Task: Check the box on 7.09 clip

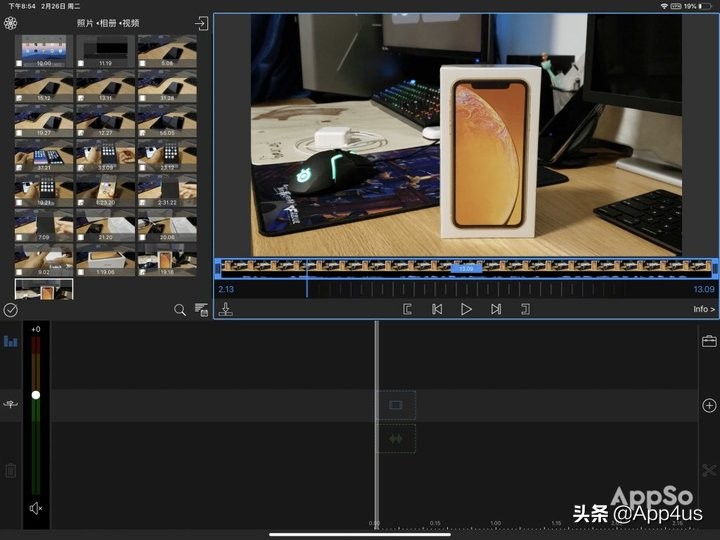Action: pyautogui.click(x=19, y=237)
